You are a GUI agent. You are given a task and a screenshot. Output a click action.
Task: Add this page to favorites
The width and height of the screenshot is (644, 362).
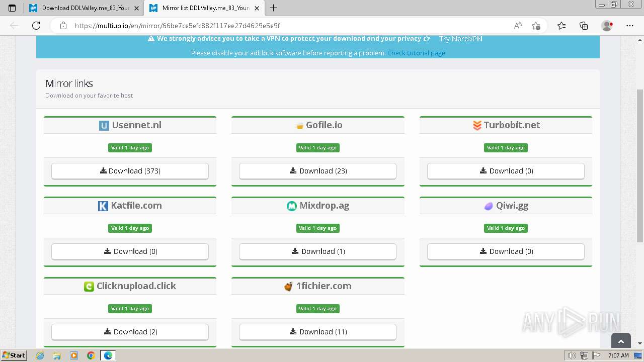[x=536, y=26]
